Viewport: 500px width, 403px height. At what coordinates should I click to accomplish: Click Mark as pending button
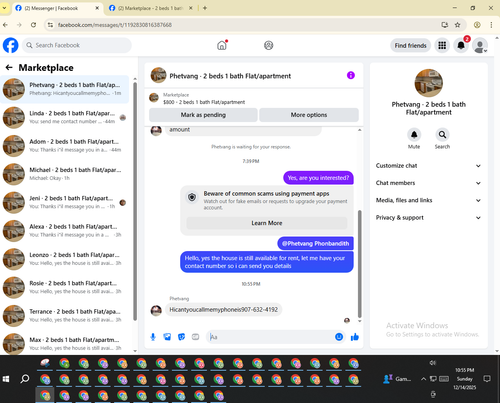[203, 115]
